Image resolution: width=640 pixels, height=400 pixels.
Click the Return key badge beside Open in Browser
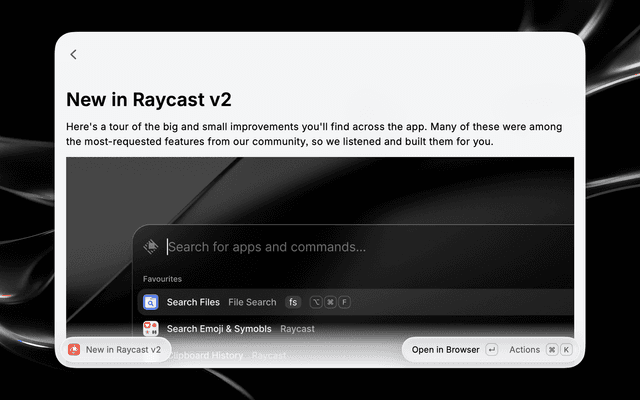(492, 350)
